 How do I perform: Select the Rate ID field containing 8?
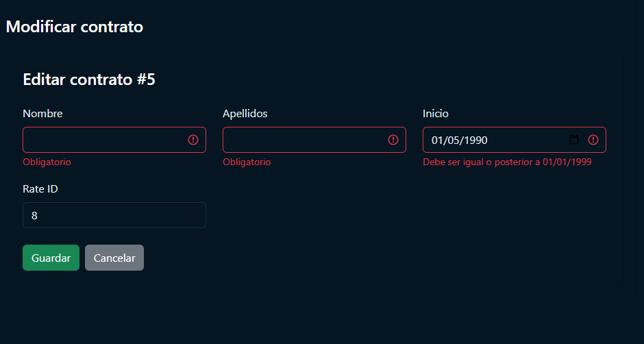pyautogui.click(x=114, y=215)
